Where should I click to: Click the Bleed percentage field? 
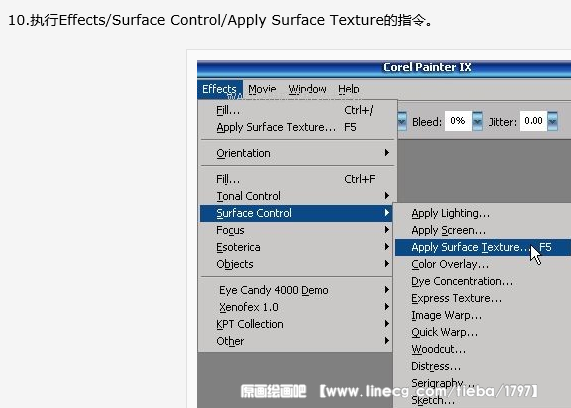pos(458,121)
